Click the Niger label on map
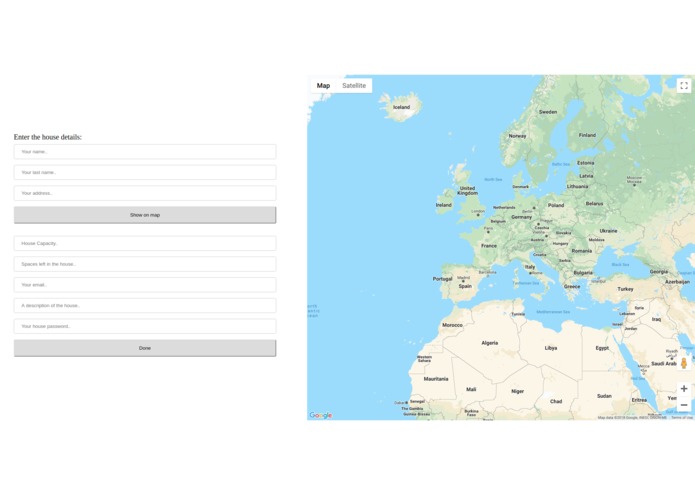This screenshot has width=695, height=494. (518, 391)
